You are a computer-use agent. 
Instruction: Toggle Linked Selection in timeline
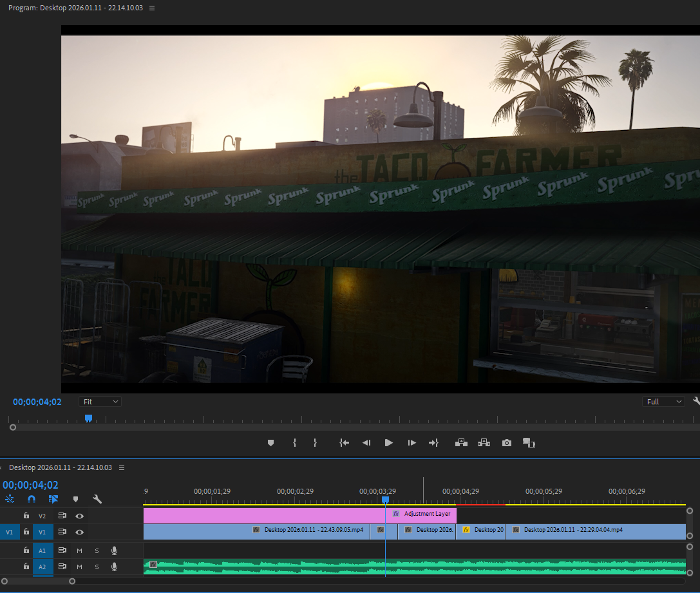click(x=53, y=499)
